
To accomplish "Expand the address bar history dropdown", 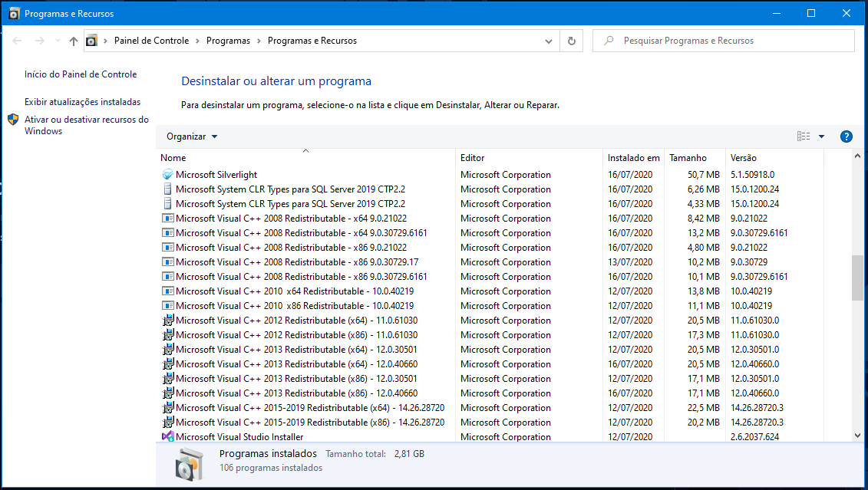I will [x=549, y=41].
